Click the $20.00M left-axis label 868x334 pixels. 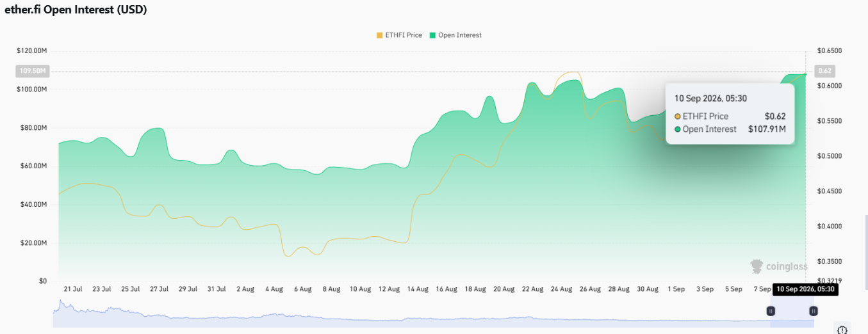click(34, 243)
